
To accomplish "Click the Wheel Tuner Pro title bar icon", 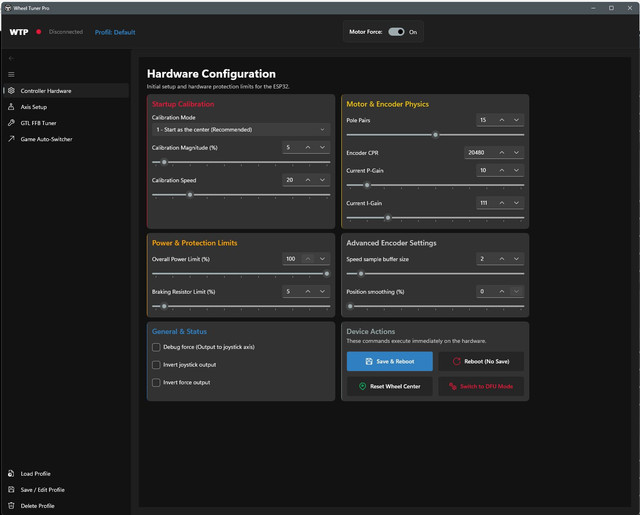I will pos(8,8).
